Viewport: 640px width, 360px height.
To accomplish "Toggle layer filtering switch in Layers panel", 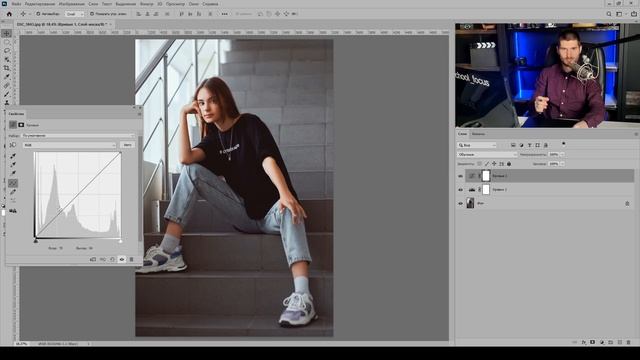I will [564, 144].
